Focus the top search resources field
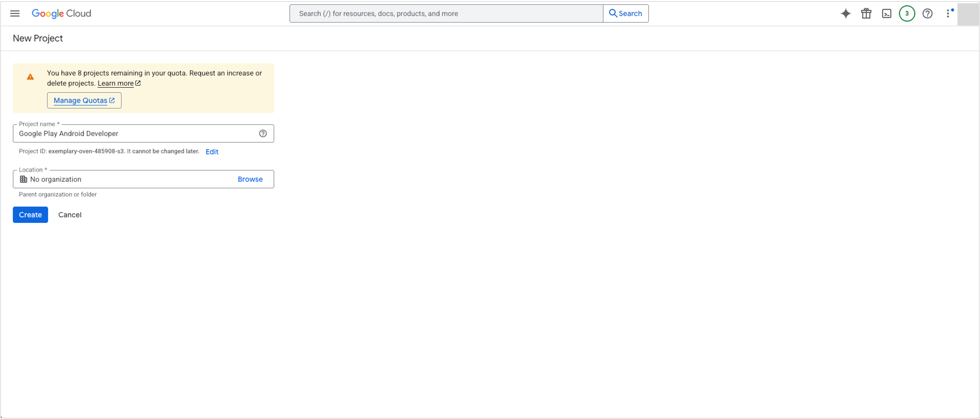The height and width of the screenshot is (419, 980). click(x=446, y=13)
